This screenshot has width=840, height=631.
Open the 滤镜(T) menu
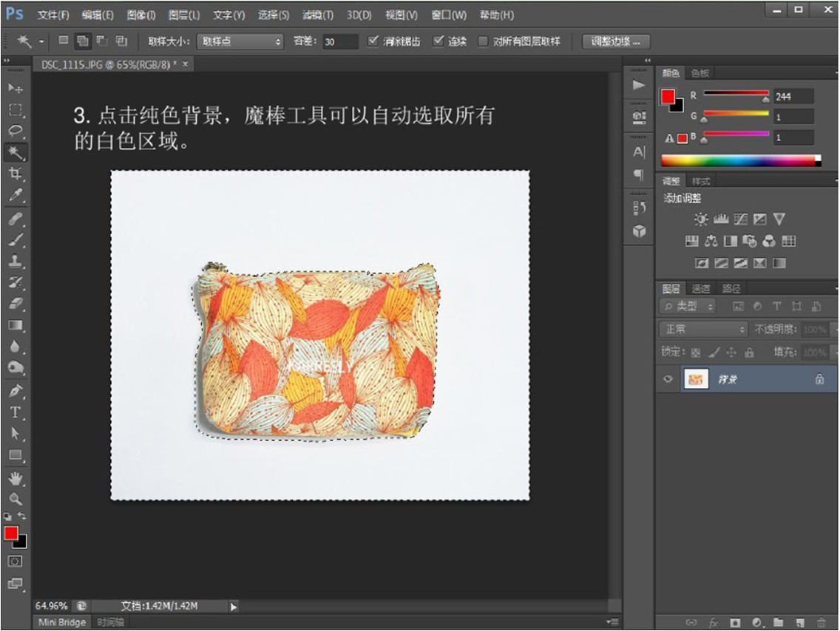point(317,15)
